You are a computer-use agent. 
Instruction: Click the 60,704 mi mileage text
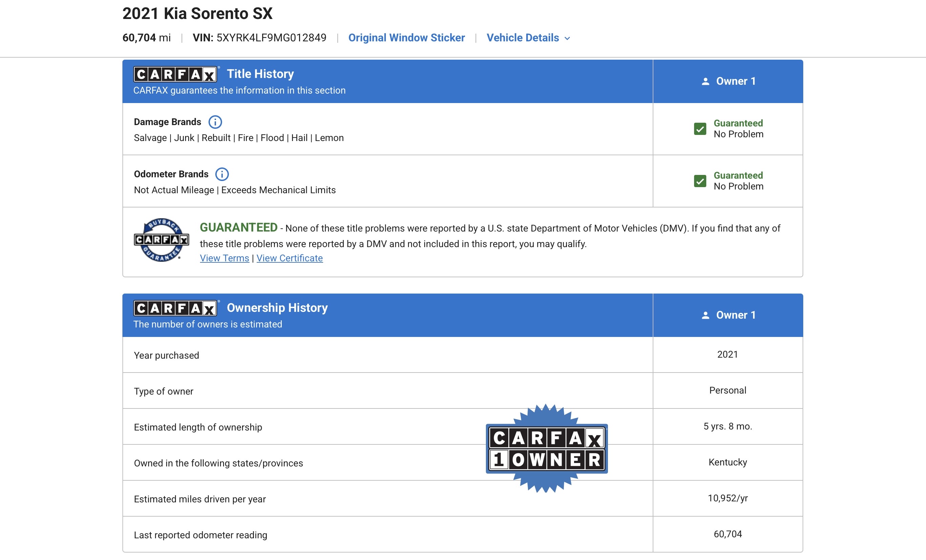[x=146, y=38]
